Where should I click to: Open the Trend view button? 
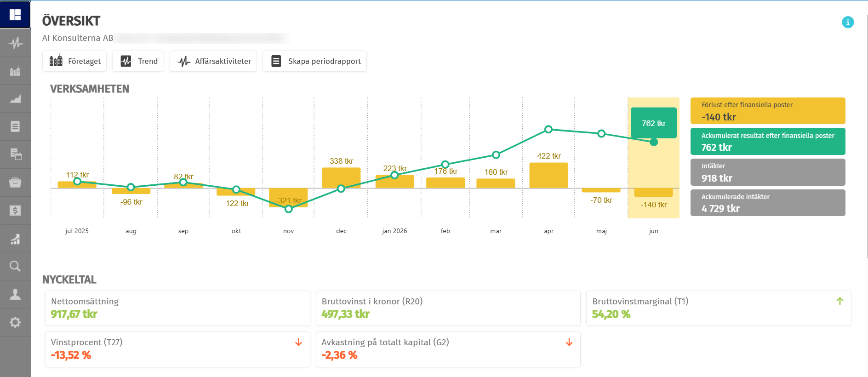[138, 61]
